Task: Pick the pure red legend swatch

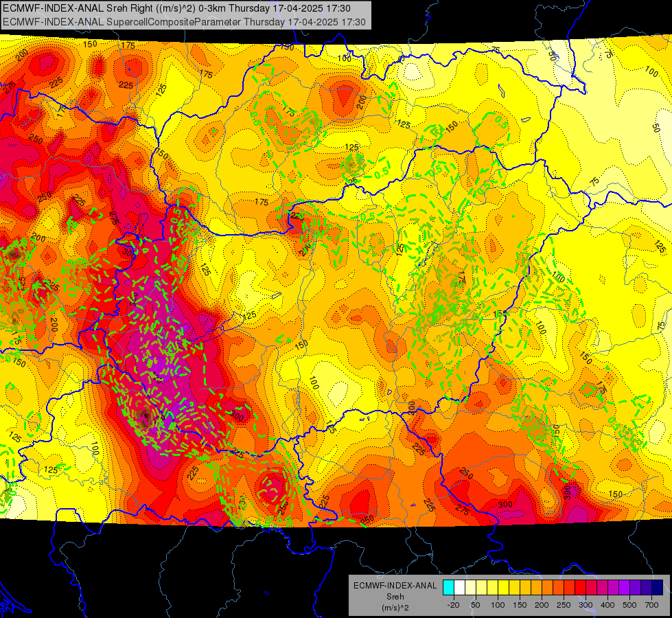Action: 580,587
